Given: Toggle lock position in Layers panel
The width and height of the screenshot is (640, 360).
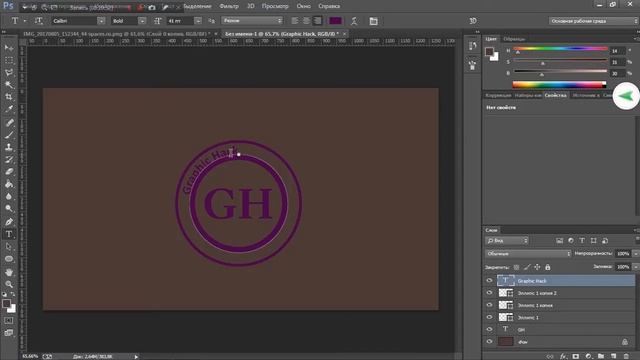Looking at the screenshot, I should (537, 267).
